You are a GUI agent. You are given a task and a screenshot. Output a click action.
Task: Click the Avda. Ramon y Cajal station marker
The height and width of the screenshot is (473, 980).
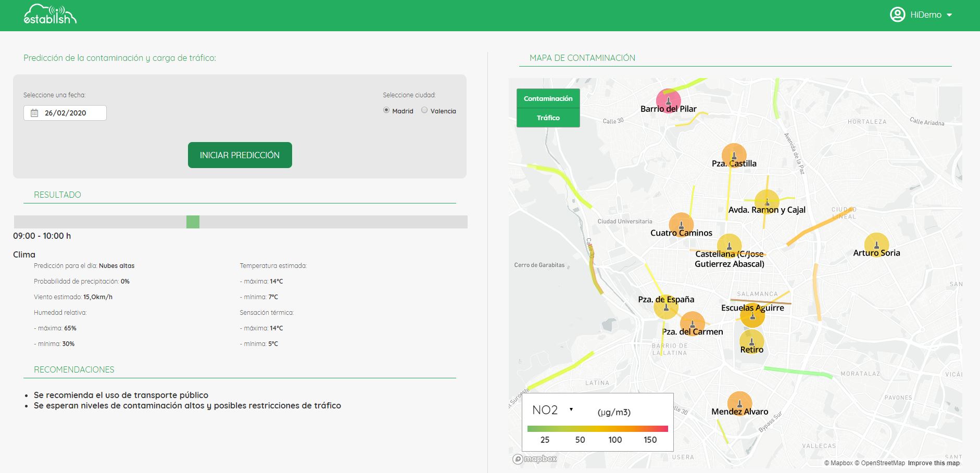[767, 202]
